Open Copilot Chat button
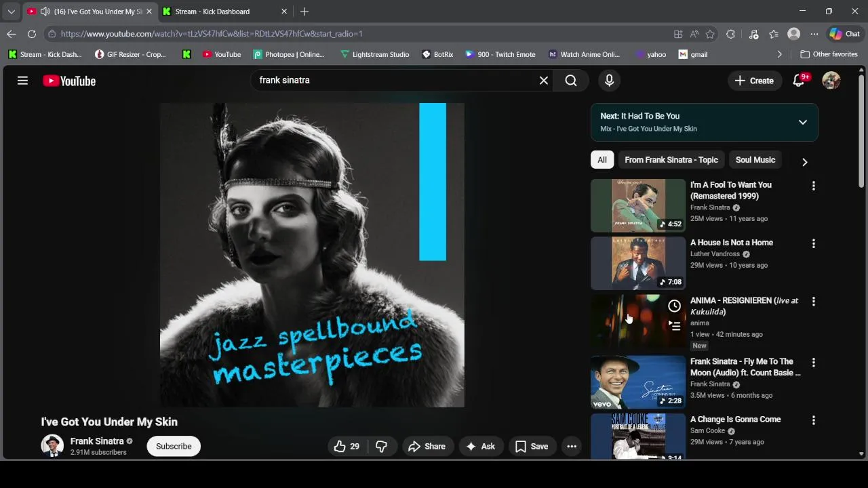868x488 pixels. point(844,34)
